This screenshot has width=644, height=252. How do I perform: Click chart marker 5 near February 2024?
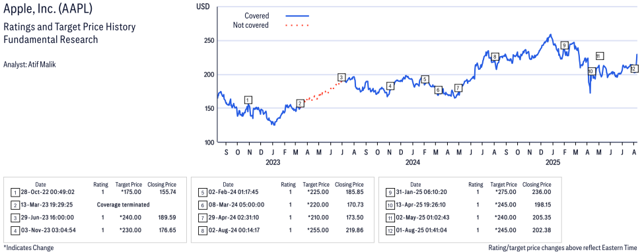click(x=425, y=79)
